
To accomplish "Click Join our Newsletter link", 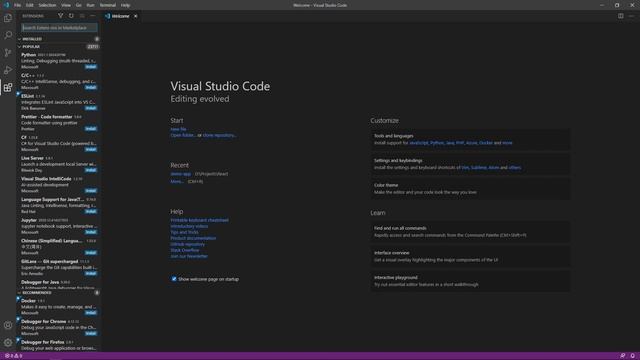I will click(189, 256).
